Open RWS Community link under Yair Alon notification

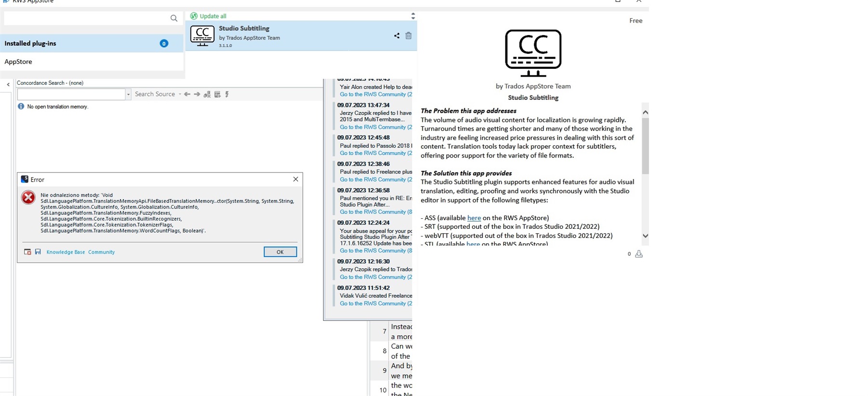(376, 94)
